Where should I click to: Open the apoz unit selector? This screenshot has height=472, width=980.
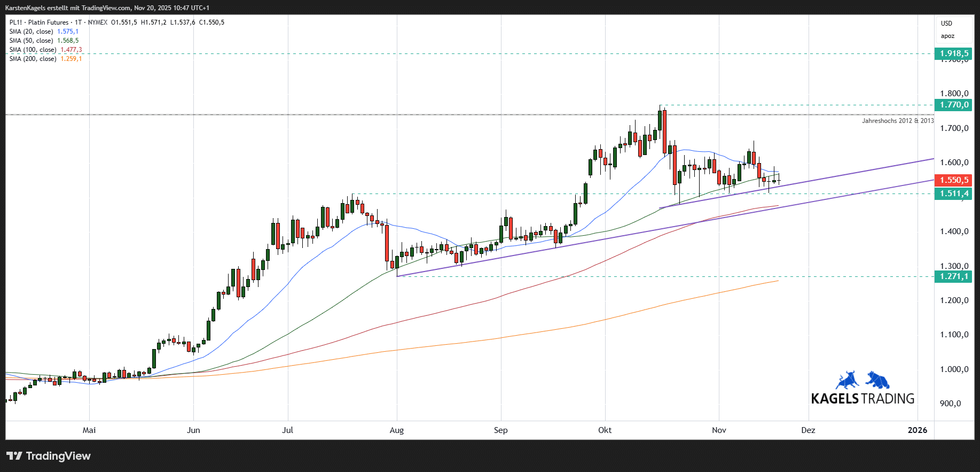[x=947, y=36]
